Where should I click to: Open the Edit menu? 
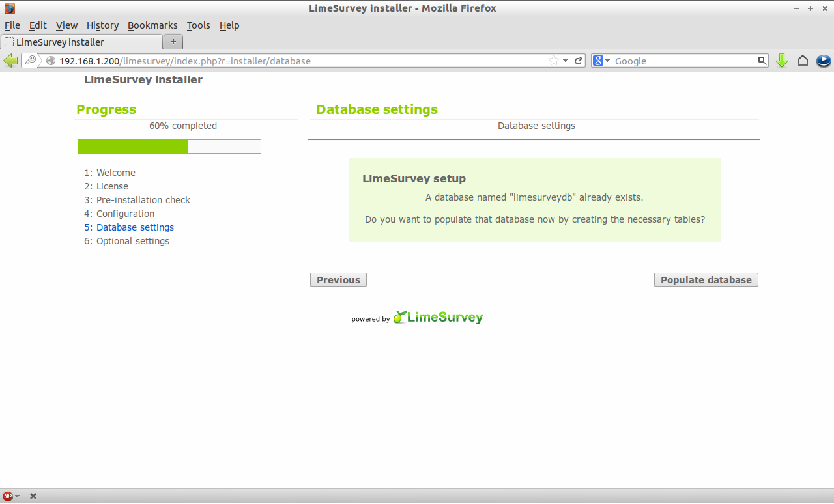38,25
